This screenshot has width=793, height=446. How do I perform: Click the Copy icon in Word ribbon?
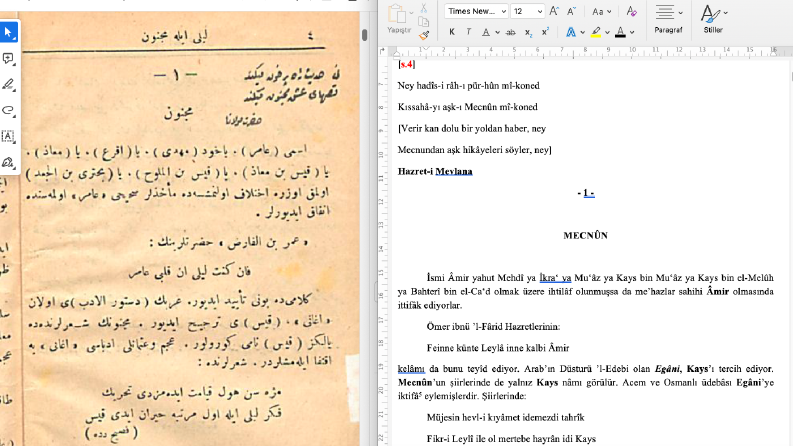pos(424,22)
